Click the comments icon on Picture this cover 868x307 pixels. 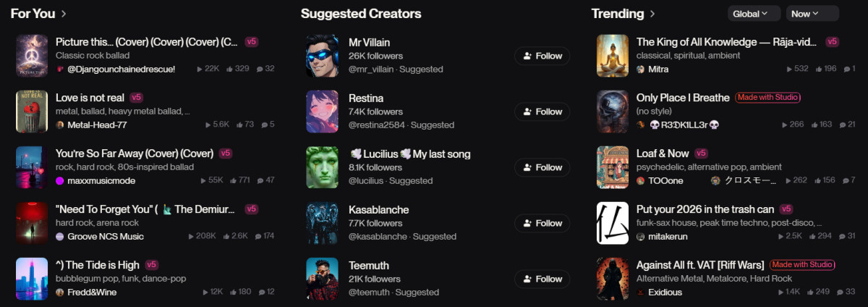tap(260, 69)
